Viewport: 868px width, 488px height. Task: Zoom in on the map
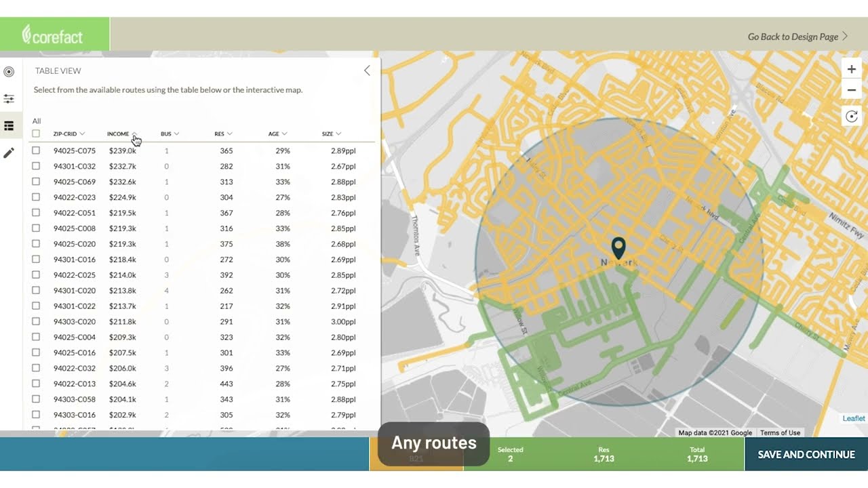pyautogui.click(x=852, y=69)
